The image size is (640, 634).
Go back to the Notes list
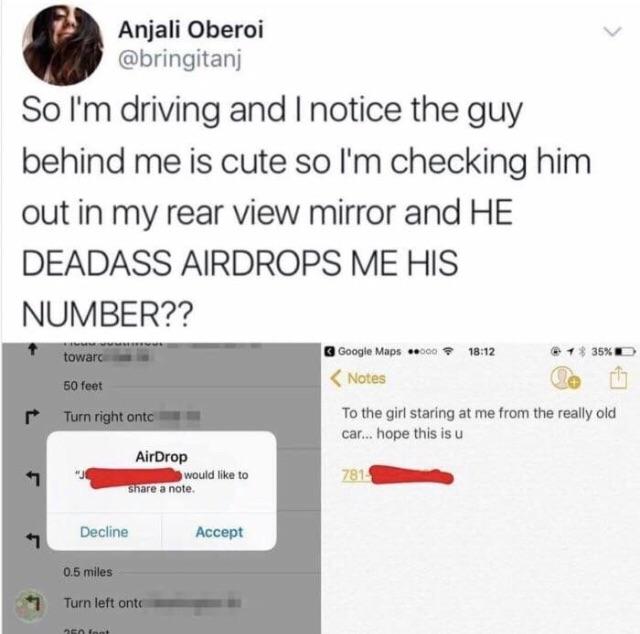click(358, 378)
